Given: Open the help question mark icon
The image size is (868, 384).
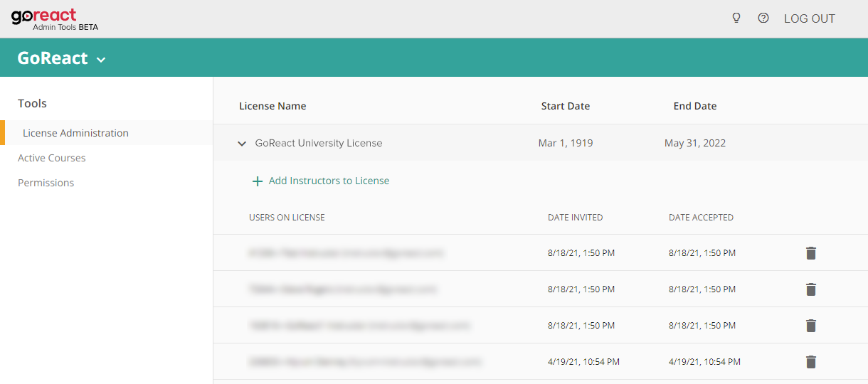Looking at the screenshot, I should (x=763, y=18).
